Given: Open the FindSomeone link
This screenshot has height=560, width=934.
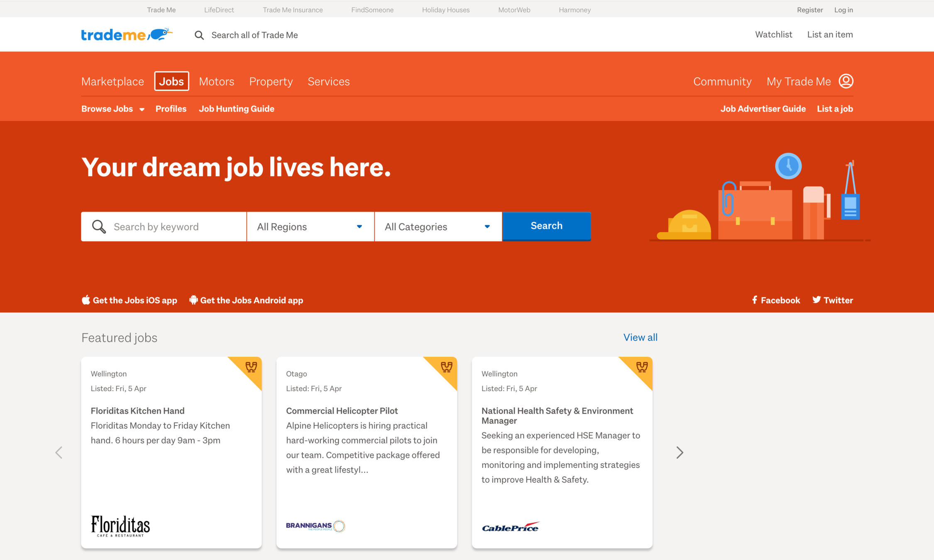Looking at the screenshot, I should [x=372, y=10].
